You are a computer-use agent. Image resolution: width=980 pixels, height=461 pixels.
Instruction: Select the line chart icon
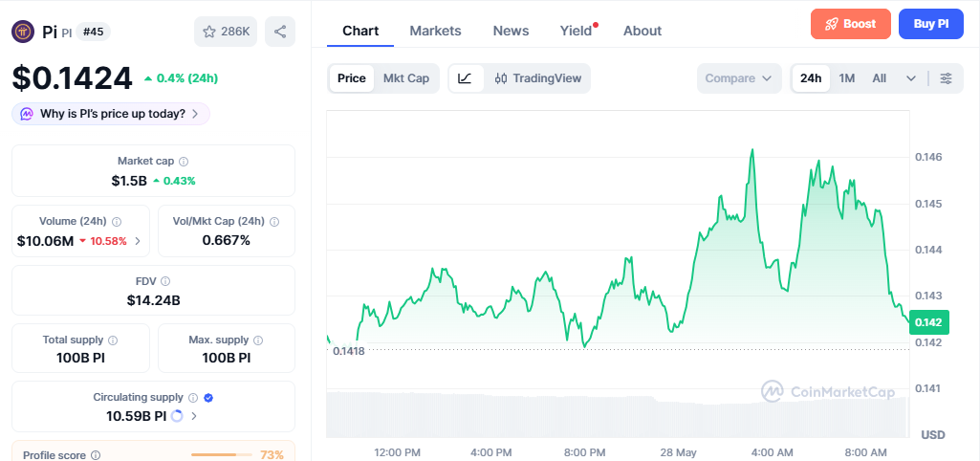tap(465, 78)
